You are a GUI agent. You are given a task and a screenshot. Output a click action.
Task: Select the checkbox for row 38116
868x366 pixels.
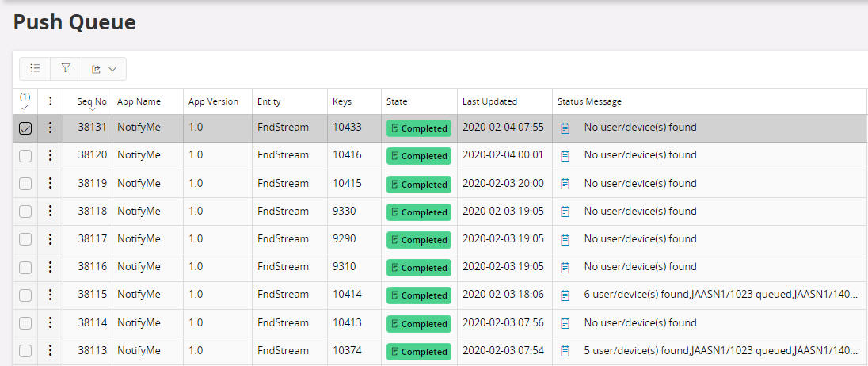click(x=25, y=267)
